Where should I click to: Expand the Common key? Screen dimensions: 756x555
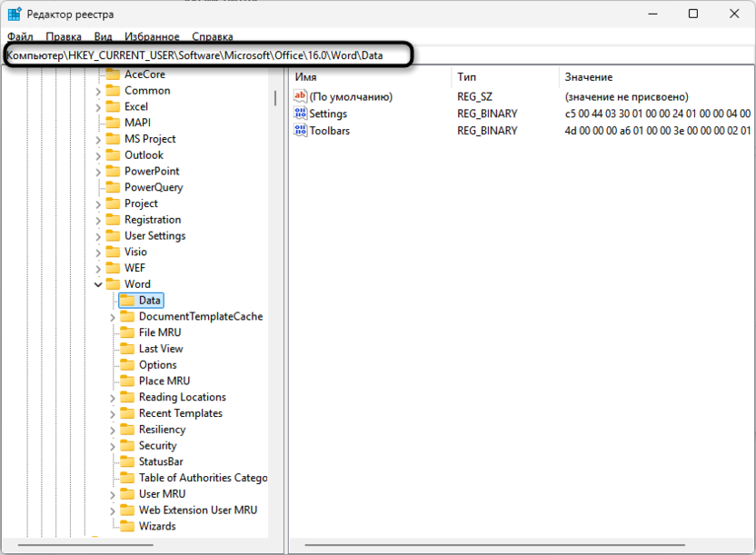98,91
